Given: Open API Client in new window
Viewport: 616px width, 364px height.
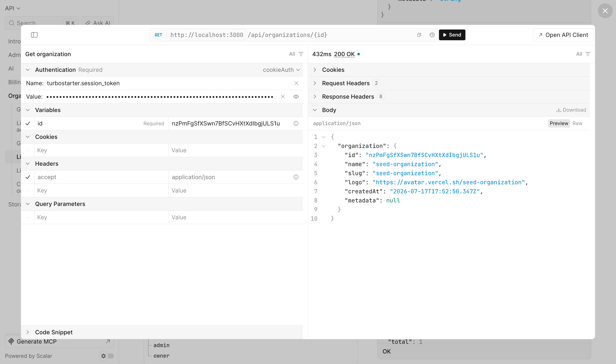Looking at the screenshot, I should click(563, 35).
